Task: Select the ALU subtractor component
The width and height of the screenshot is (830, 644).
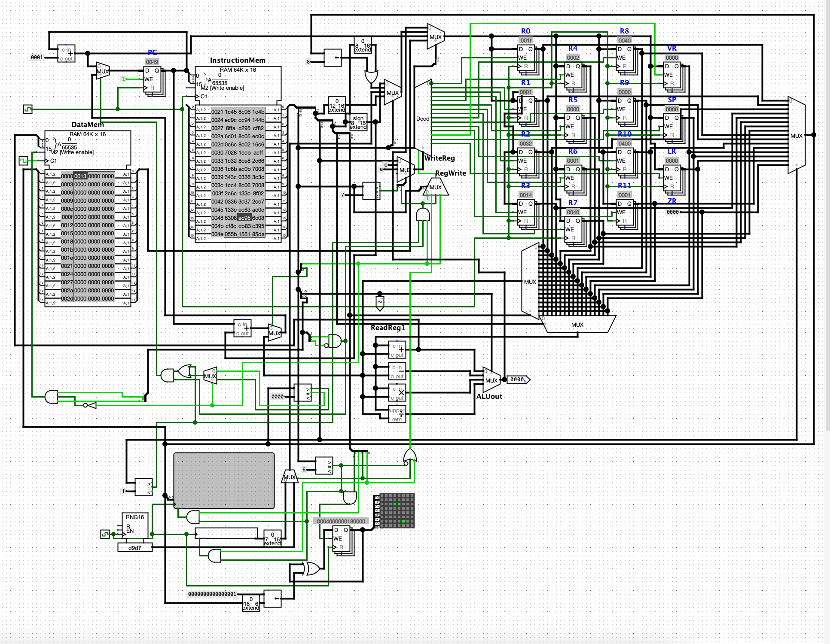Action: (397, 371)
